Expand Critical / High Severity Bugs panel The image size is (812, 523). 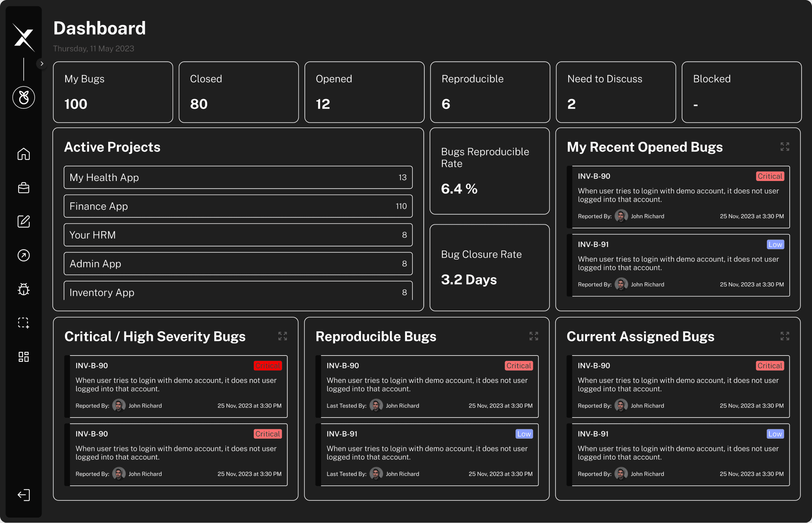283,336
